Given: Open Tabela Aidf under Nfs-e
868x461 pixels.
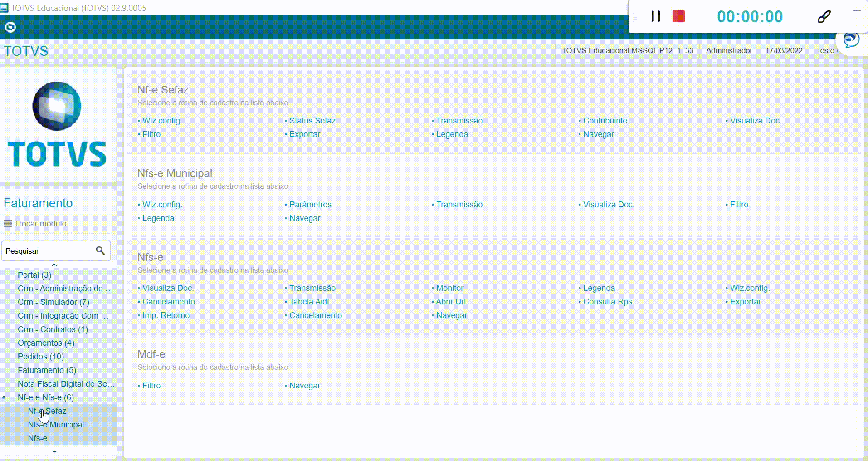Looking at the screenshot, I should tap(309, 302).
